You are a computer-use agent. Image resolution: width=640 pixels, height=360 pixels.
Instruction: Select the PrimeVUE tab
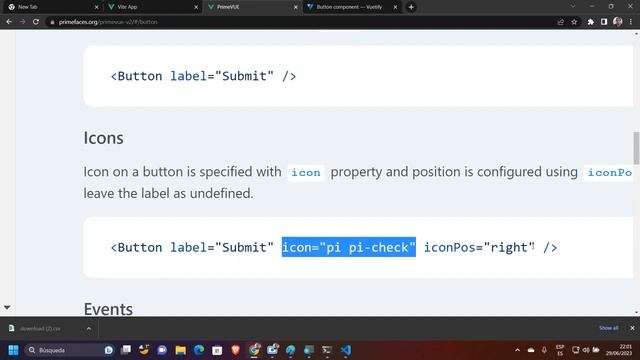(251, 7)
